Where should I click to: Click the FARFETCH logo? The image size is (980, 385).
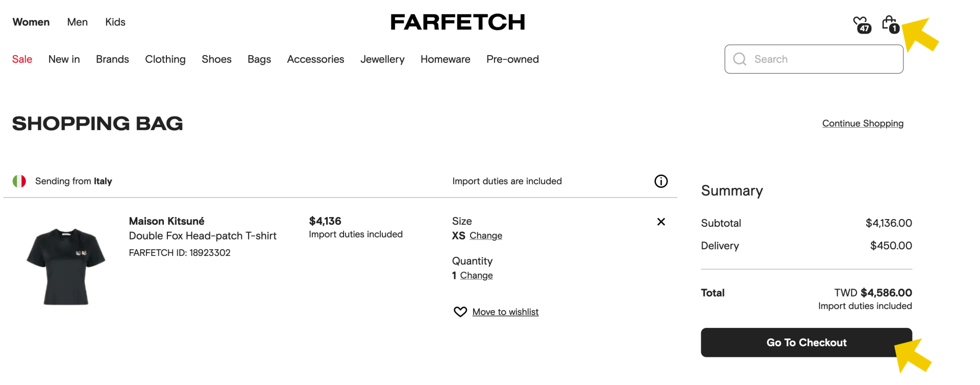click(x=458, y=22)
